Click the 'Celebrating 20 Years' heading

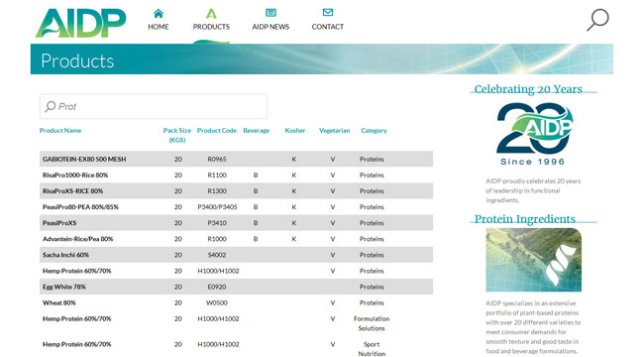point(528,89)
